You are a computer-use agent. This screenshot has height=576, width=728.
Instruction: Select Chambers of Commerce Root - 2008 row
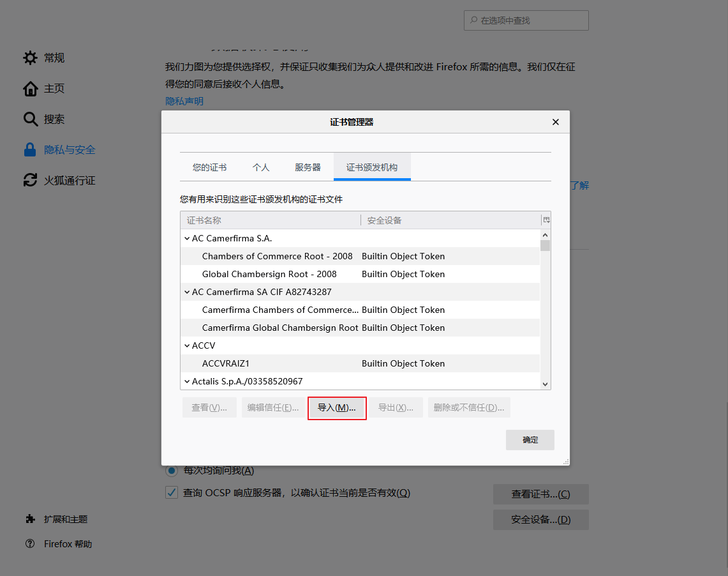pos(360,257)
